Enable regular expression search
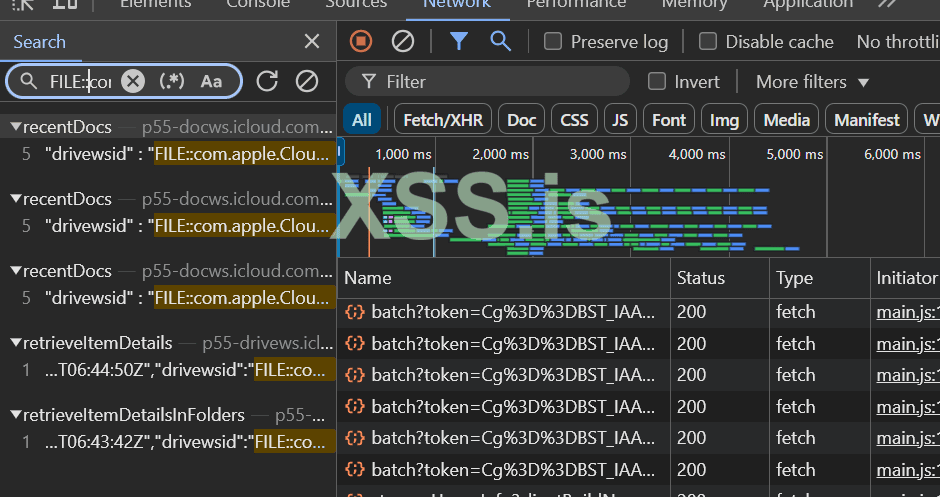This screenshot has height=497, width=940. pos(172,81)
